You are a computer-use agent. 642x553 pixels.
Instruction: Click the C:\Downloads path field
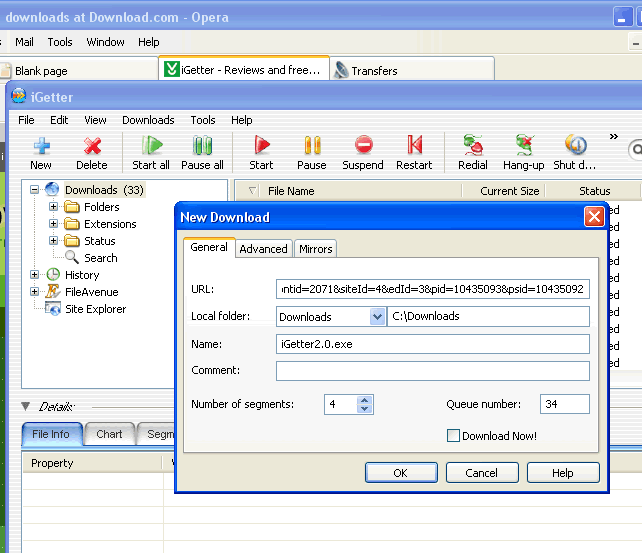point(488,316)
